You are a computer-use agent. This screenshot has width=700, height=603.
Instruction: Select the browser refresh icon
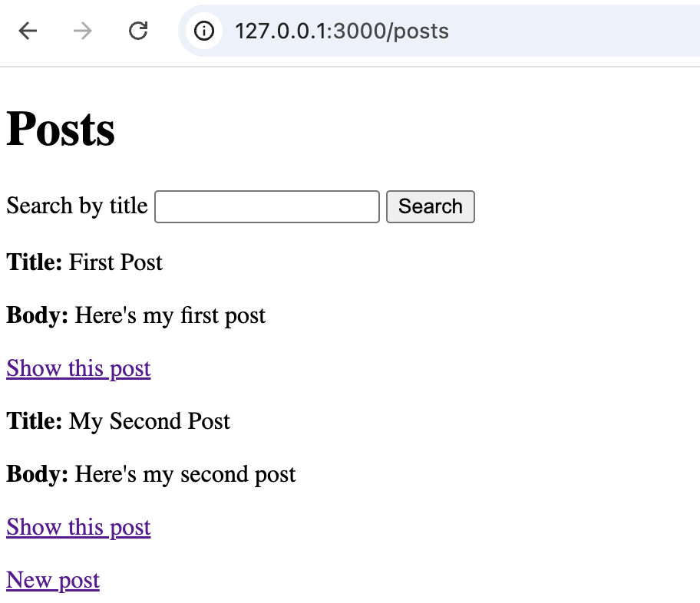point(137,31)
